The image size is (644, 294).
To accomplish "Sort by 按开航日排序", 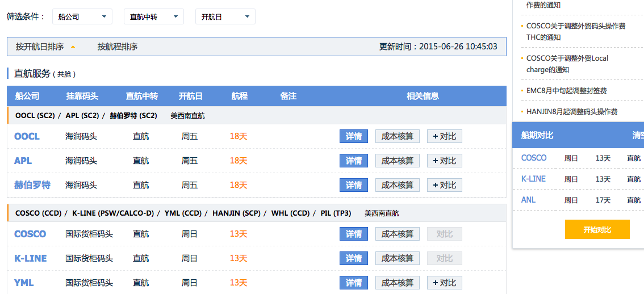I will tap(40, 47).
